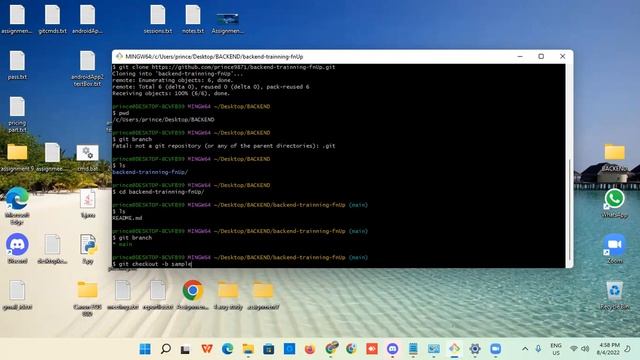Open Chrome taskbar icon beside Firefox
This screenshot has height=360, width=640.
pyautogui.click(x=331, y=348)
